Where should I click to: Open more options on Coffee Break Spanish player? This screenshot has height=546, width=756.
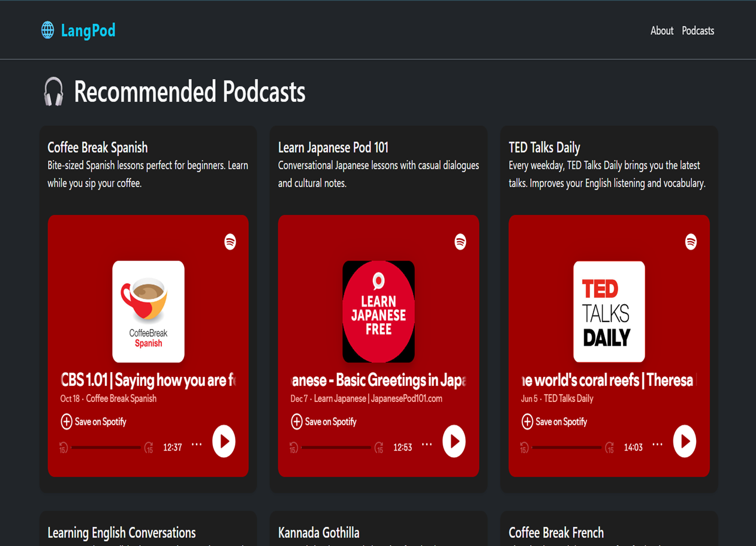[x=197, y=445]
